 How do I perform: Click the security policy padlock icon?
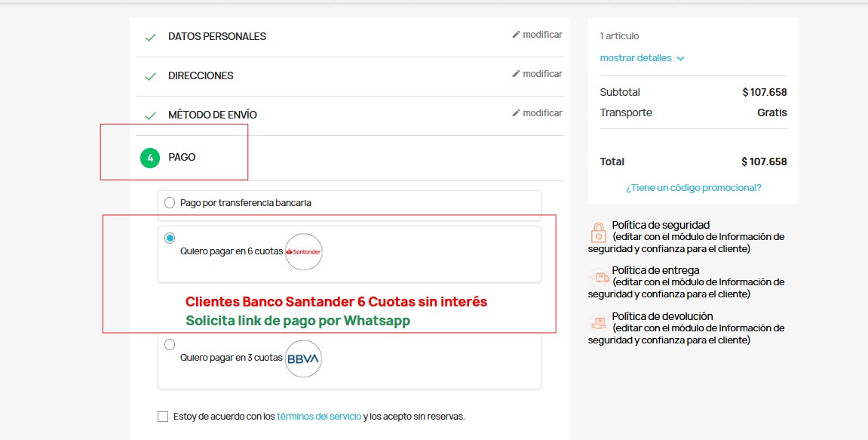[x=598, y=232]
